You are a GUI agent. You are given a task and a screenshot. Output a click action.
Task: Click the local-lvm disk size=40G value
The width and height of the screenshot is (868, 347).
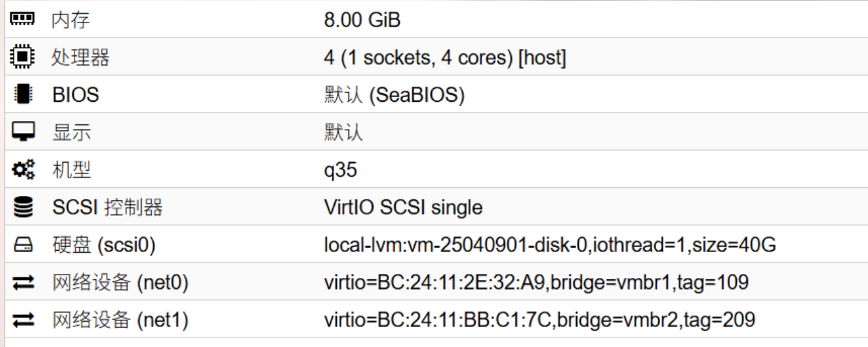[550, 245]
